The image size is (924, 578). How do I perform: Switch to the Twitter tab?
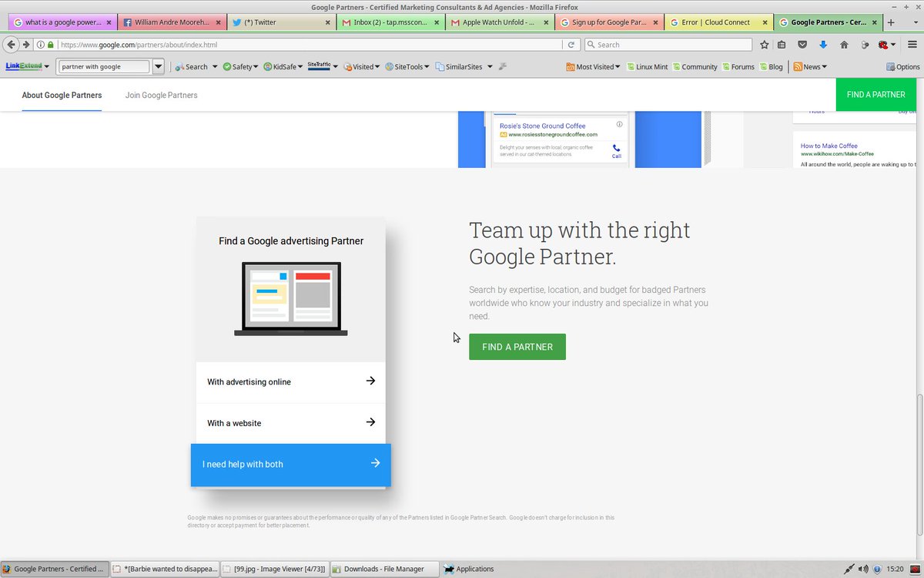(x=281, y=22)
